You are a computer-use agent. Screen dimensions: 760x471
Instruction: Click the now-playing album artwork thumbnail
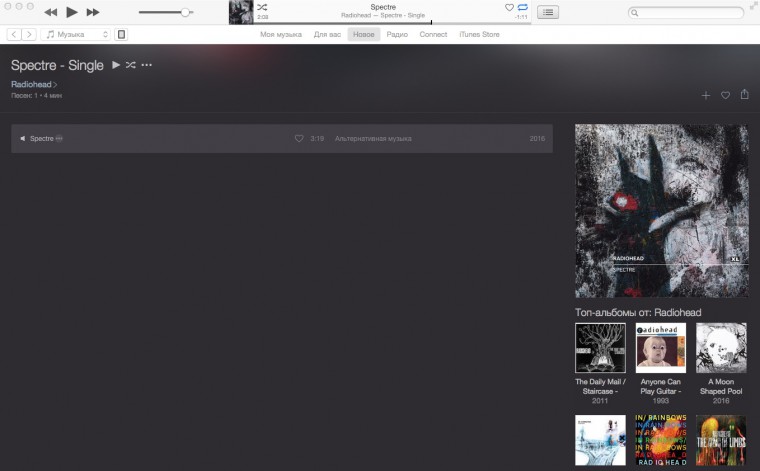[x=241, y=12]
